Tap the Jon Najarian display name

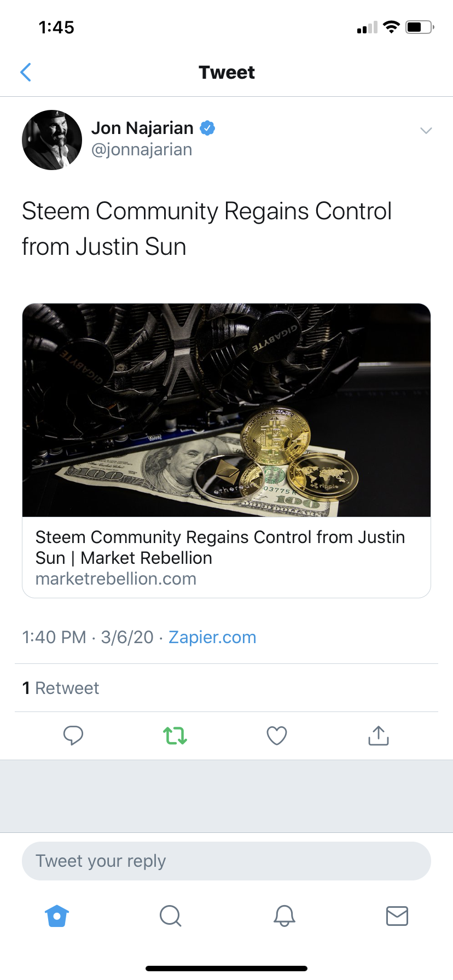pyautogui.click(x=142, y=128)
